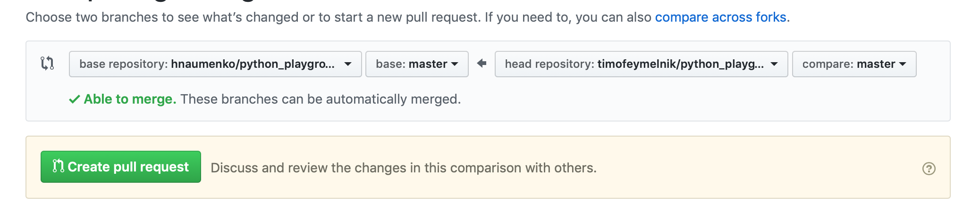Screen dimensions: 980x211
Task: Click the caret on base repository selector
Action: (348, 64)
